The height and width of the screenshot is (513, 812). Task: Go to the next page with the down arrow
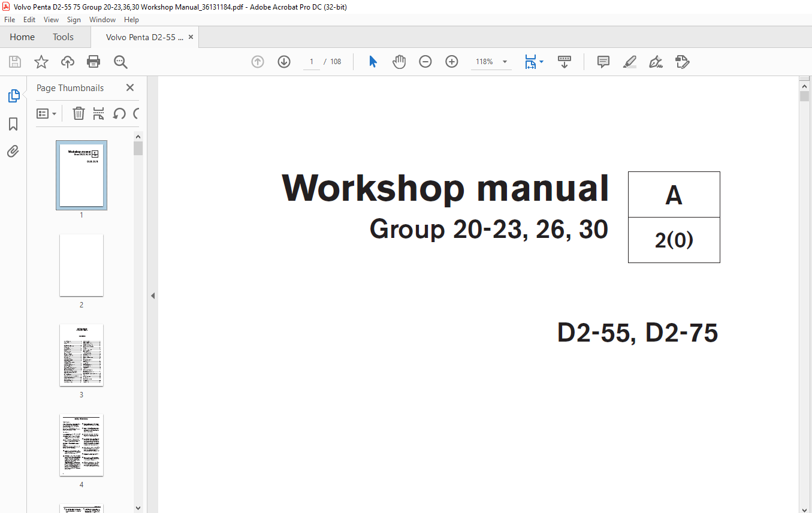(x=284, y=62)
